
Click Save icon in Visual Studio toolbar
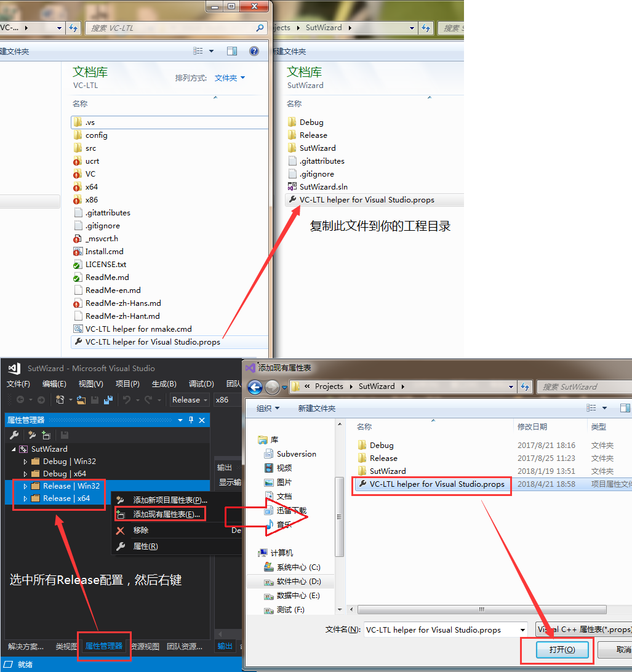pos(95,400)
